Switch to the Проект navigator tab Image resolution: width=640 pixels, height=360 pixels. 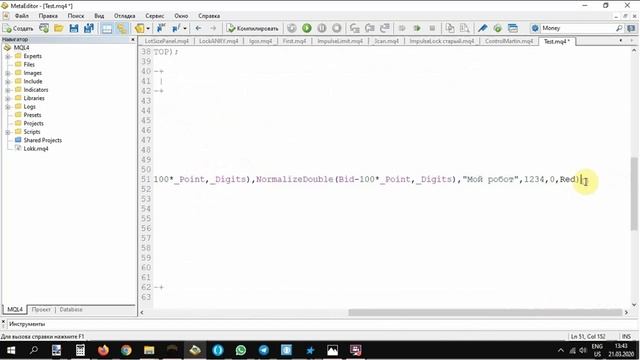click(41, 310)
